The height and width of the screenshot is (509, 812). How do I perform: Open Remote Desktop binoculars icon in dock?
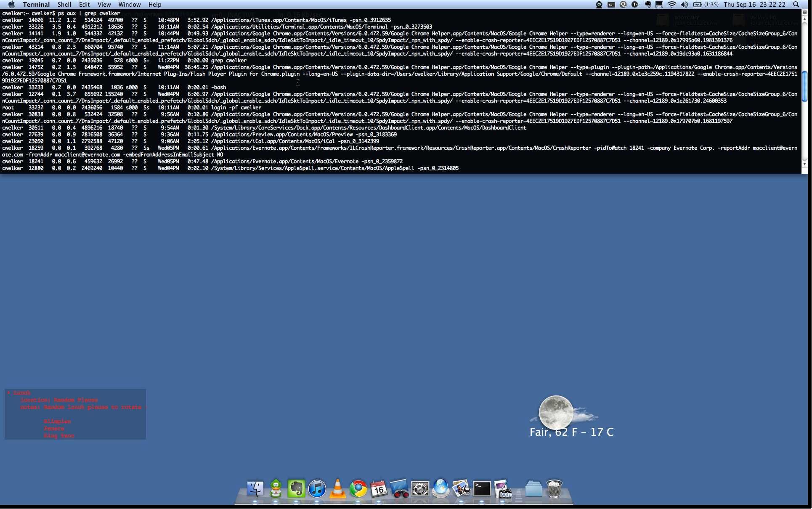coord(399,489)
